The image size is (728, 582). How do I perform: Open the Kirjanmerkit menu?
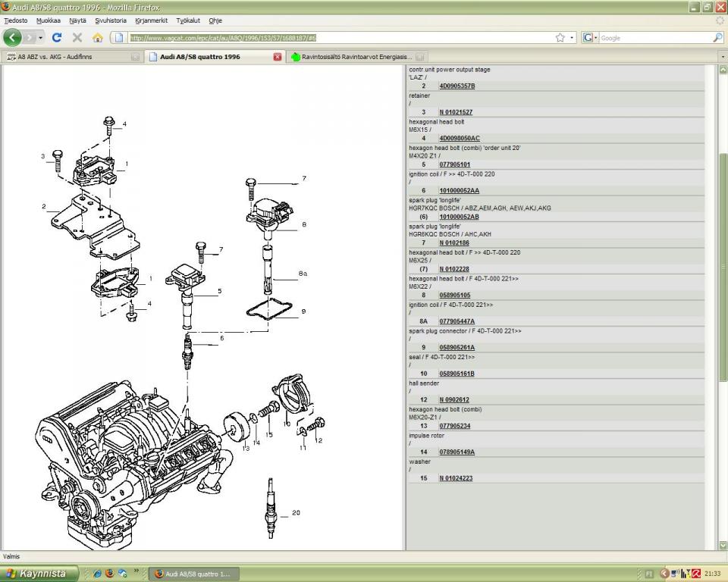pos(152,20)
